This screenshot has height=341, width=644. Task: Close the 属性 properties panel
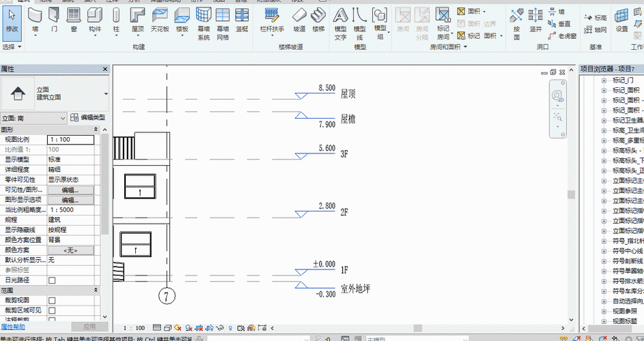104,70
